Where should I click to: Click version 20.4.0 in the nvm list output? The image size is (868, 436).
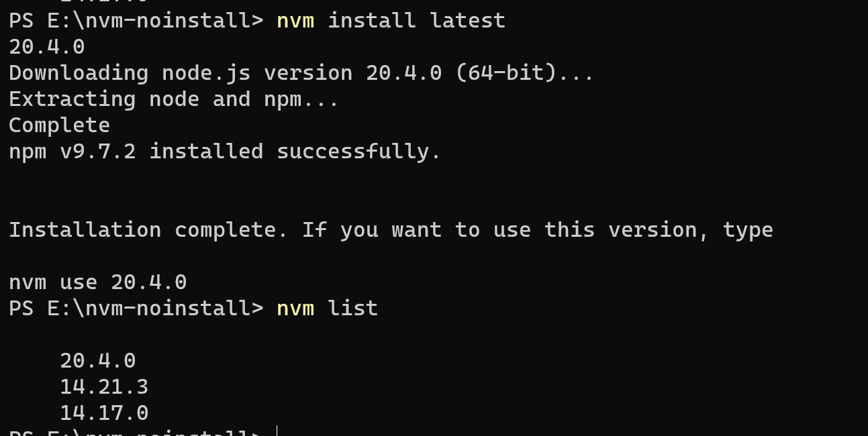pos(98,361)
